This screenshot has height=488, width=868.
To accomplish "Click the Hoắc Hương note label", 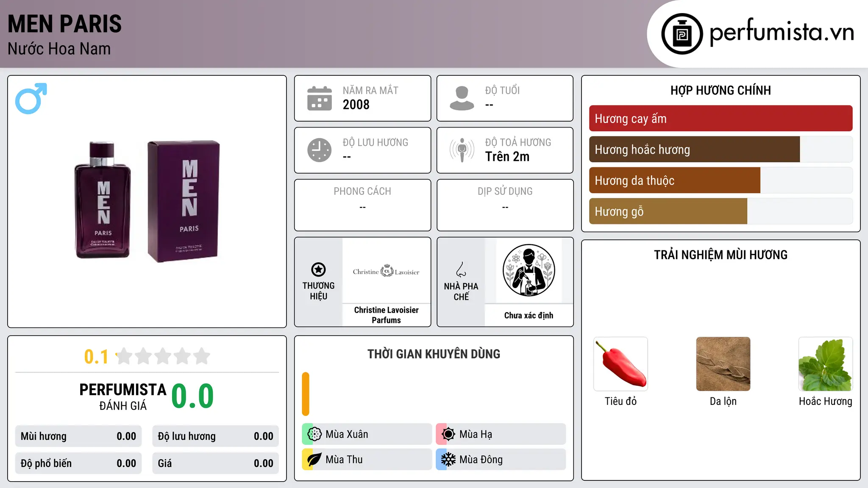I will (x=826, y=402).
